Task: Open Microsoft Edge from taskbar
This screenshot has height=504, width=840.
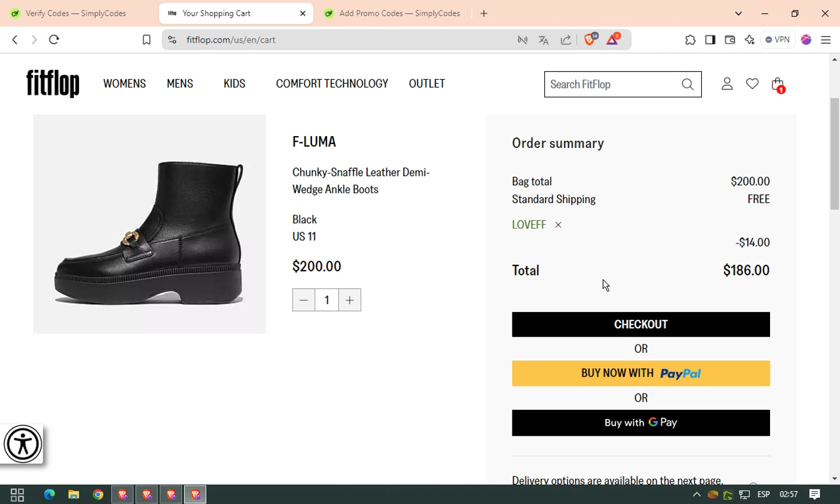Action: point(49,494)
